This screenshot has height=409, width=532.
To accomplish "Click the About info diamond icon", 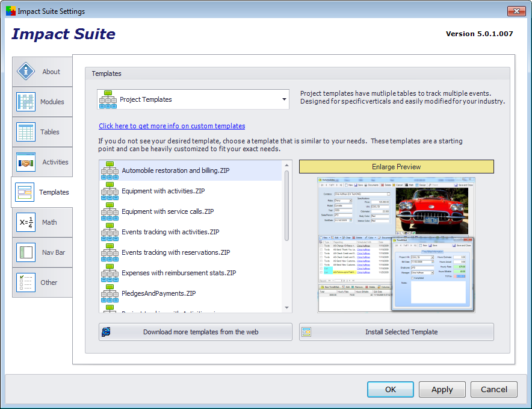I will (26, 71).
